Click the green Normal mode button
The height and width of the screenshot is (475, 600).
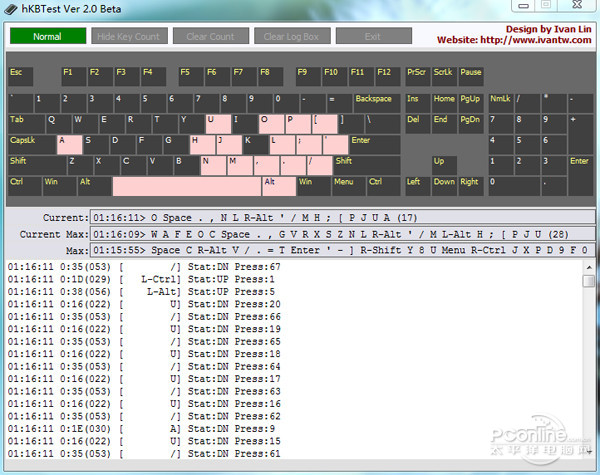[47, 37]
